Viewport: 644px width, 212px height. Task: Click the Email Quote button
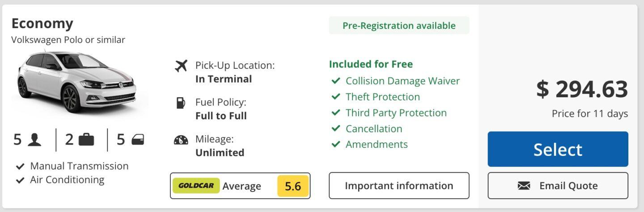558,186
